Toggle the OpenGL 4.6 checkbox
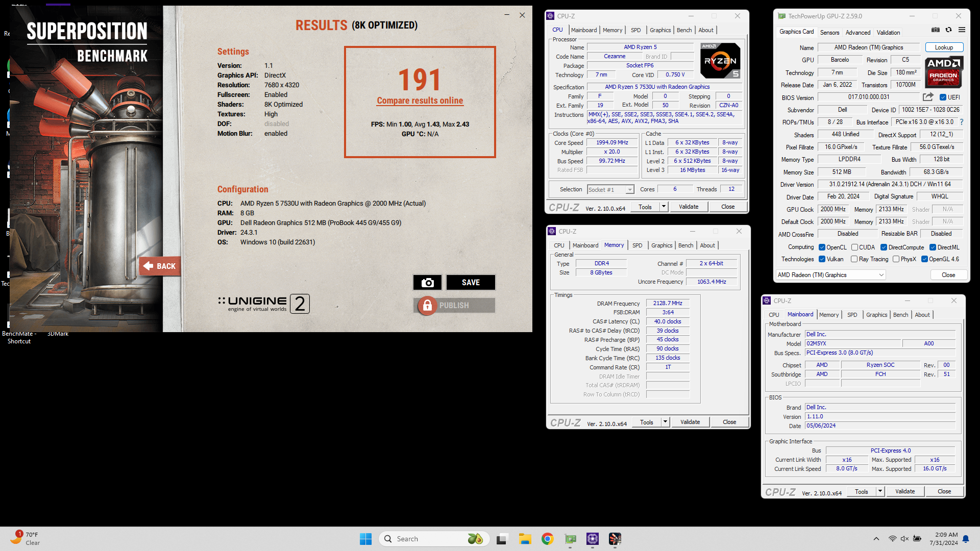The width and height of the screenshot is (980, 551). [924, 259]
